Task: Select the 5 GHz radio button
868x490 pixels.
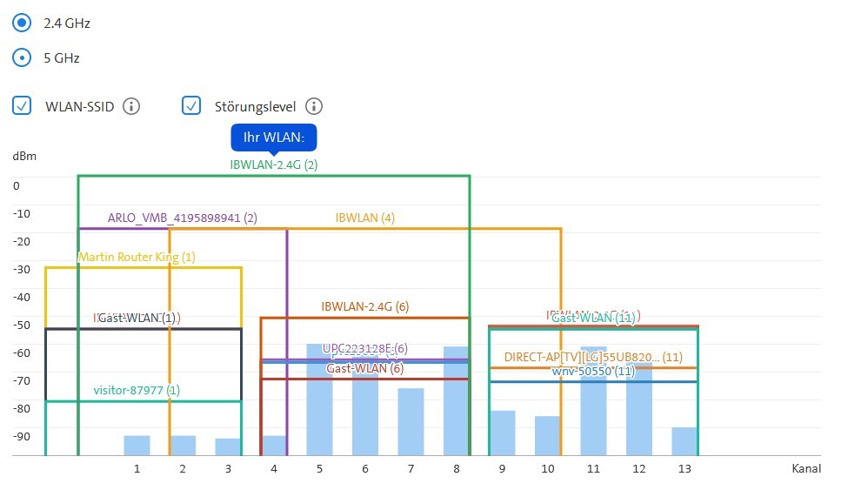Action: pos(22,58)
